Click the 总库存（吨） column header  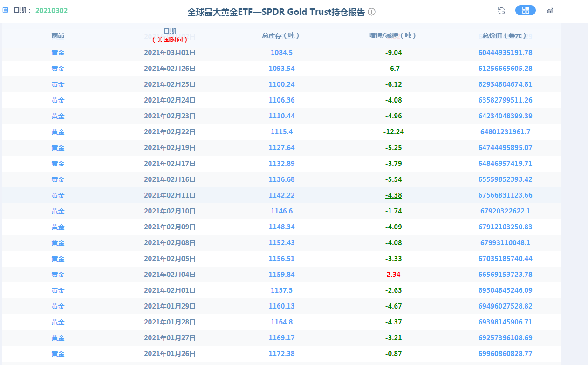pos(281,35)
